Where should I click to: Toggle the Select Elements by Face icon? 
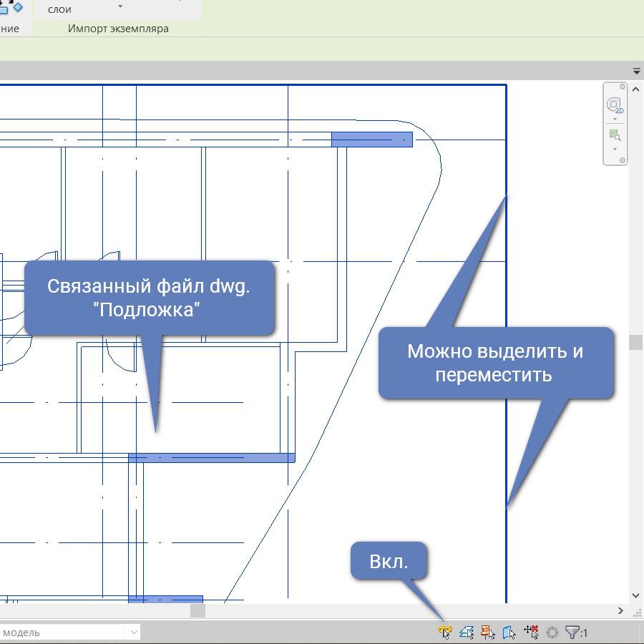tap(509, 632)
